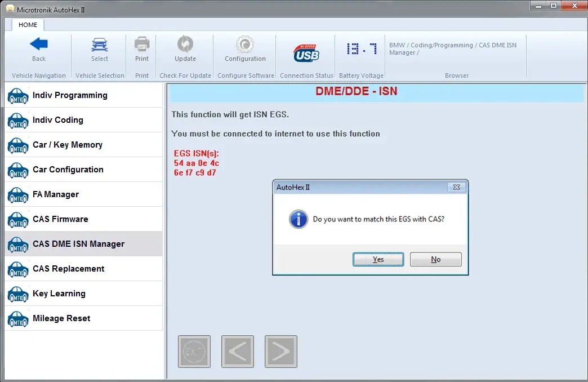This screenshot has height=382, width=588.
Task: Open CAS Firmware from the sidebar
Action: [x=83, y=219]
